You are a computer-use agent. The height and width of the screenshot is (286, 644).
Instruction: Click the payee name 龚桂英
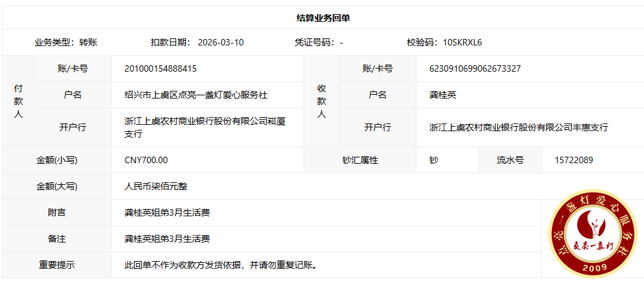[443, 95]
